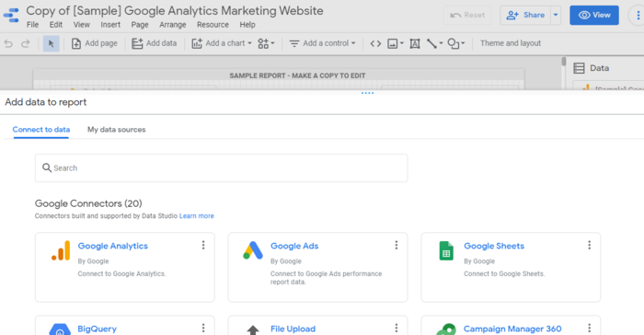This screenshot has width=644, height=335.
Task: Select the Text box tool
Action: [x=415, y=43]
